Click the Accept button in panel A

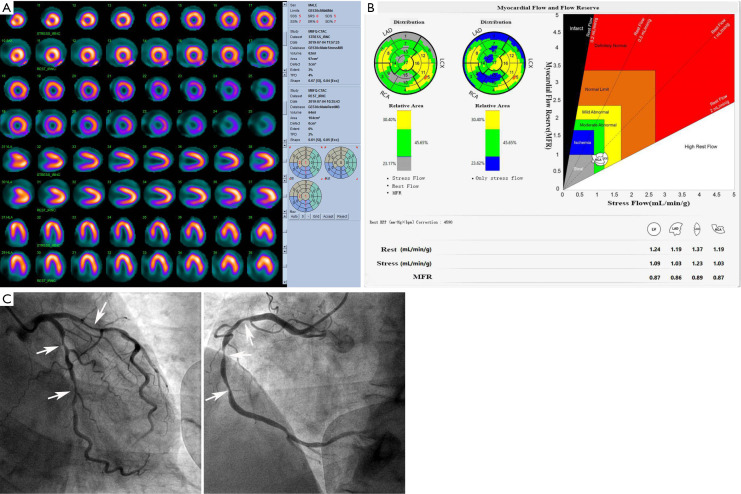point(327,216)
